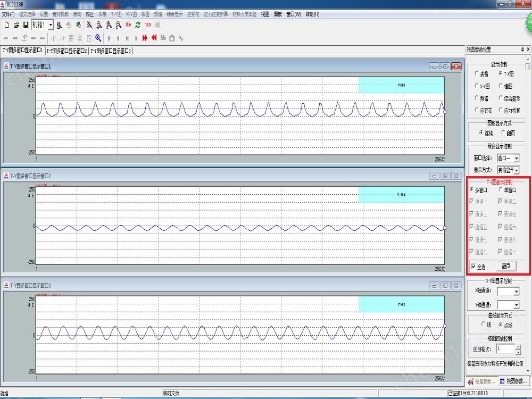Click the printer icon in toolbar
Screen dimensions: 532x399
coord(157,25)
